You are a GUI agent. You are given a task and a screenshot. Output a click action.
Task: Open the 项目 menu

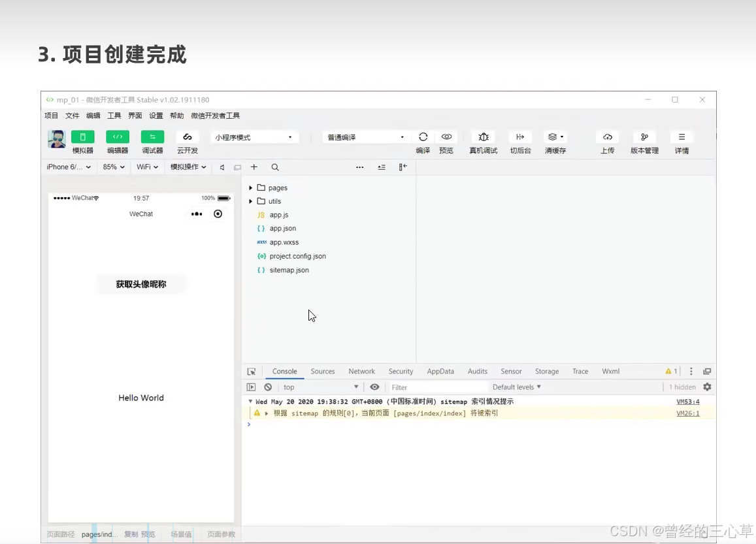pos(51,116)
